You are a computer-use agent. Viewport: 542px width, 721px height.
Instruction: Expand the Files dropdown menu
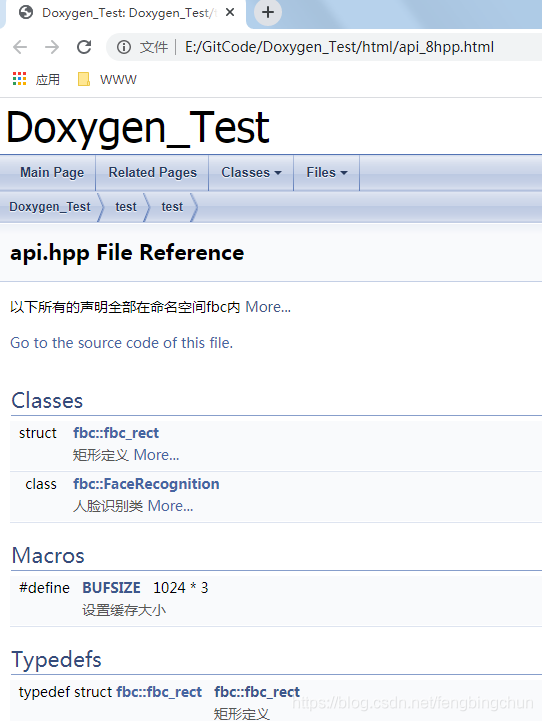pyautogui.click(x=327, y=172)
